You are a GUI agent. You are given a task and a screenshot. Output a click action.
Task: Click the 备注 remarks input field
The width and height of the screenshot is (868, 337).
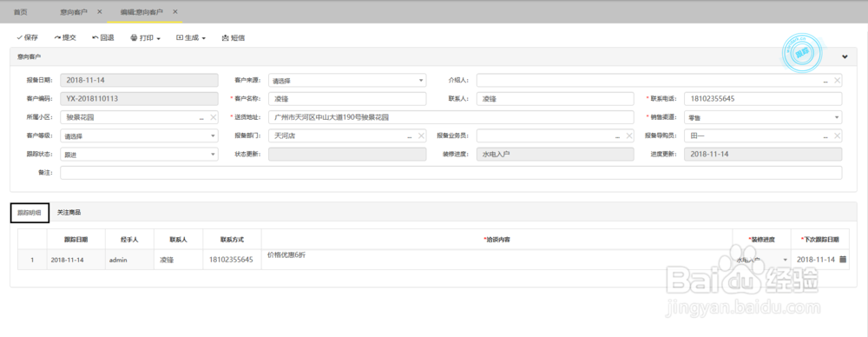tap(450, 172)
